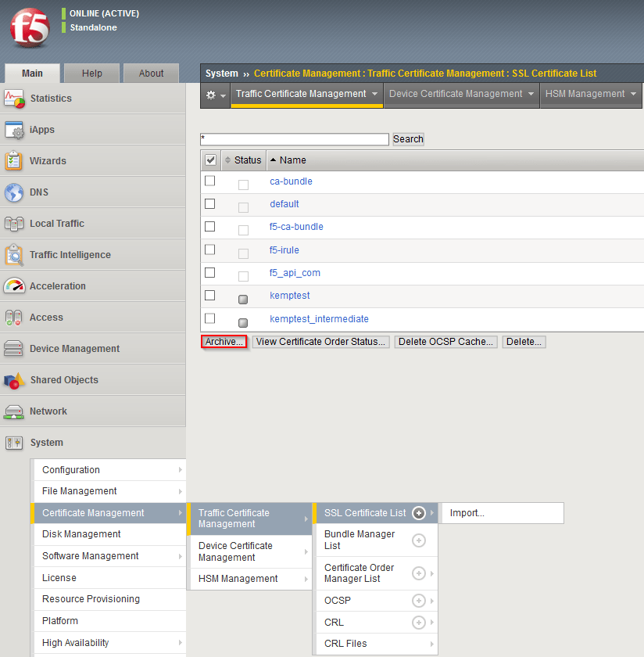Click the plus icon next to SSL Certificate List
The image size is (644, 657).
(419, 512)
